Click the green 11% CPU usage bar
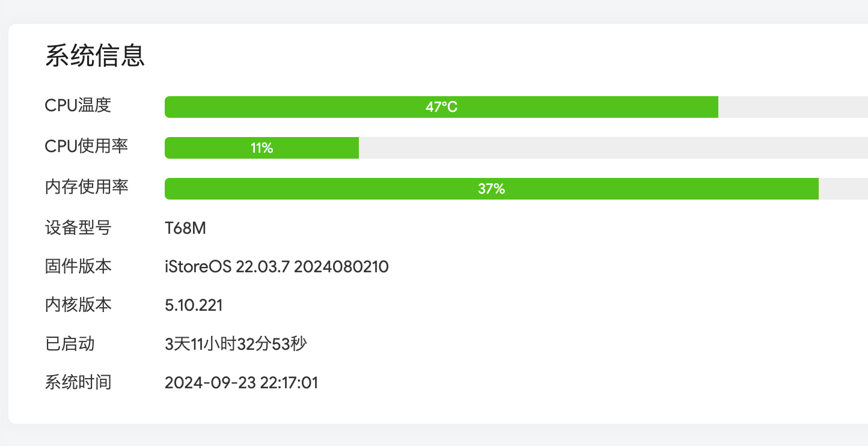Image resolution: width=868 pixels, height=446 pixels. coord(261,148)
